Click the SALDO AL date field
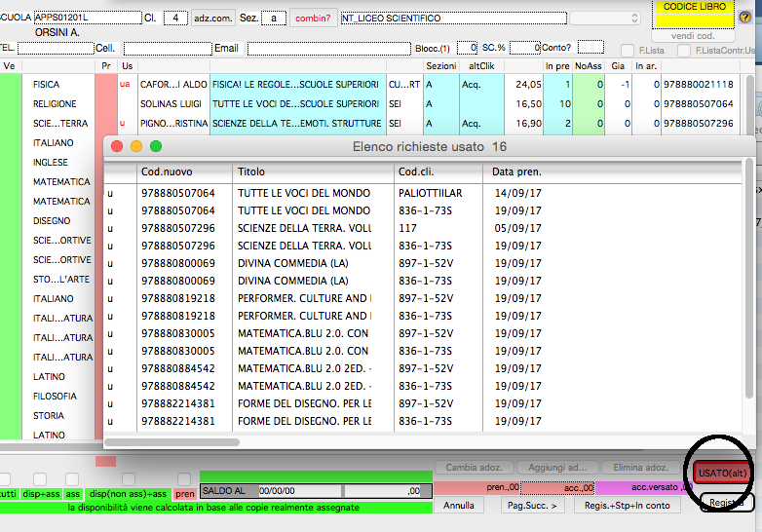Screen dimensions: 762x532 click(300, 491)
